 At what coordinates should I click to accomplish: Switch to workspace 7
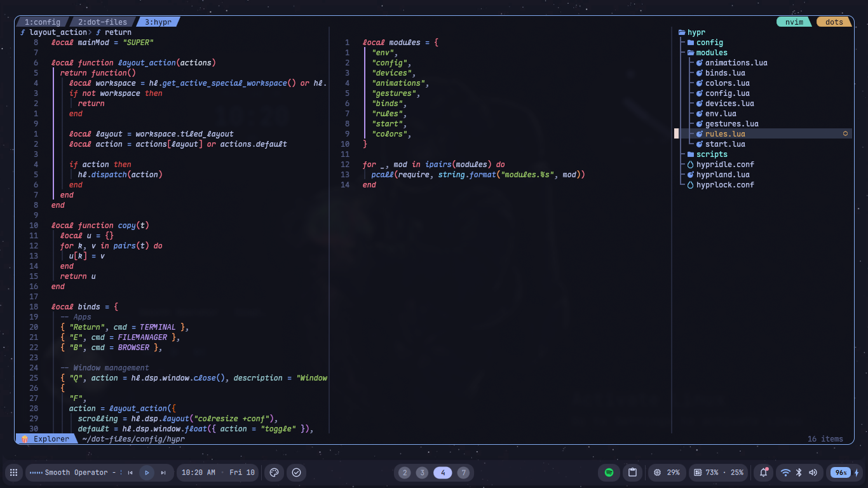point(464,473)
